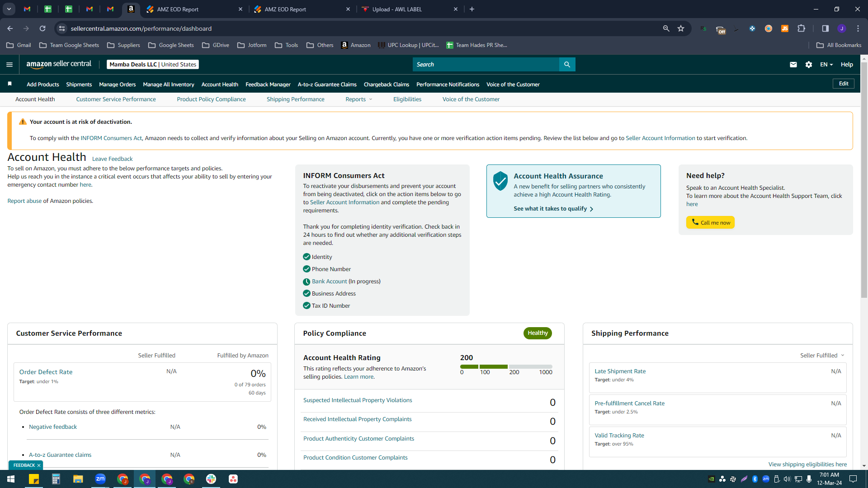The width and height of the screenshot is (868, 488).
Task: Open Product Authenticity Customer Complaints link
Action: 359,439
